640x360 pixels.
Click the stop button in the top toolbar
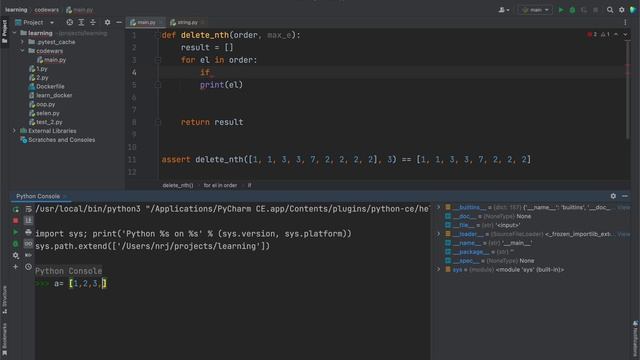596,10
